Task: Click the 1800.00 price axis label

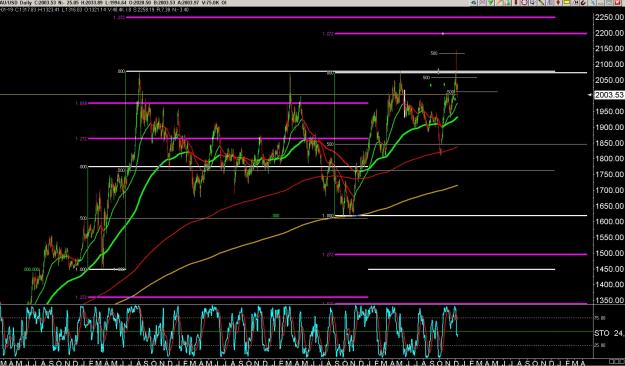Action: 609,159
